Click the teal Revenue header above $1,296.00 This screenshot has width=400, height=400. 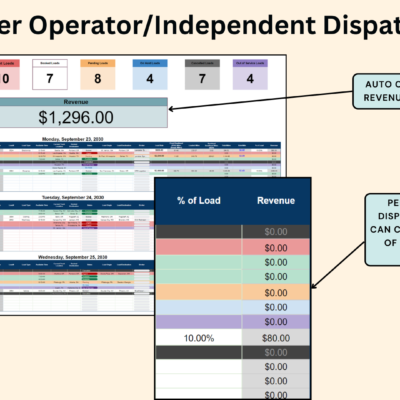click(76, 102)
